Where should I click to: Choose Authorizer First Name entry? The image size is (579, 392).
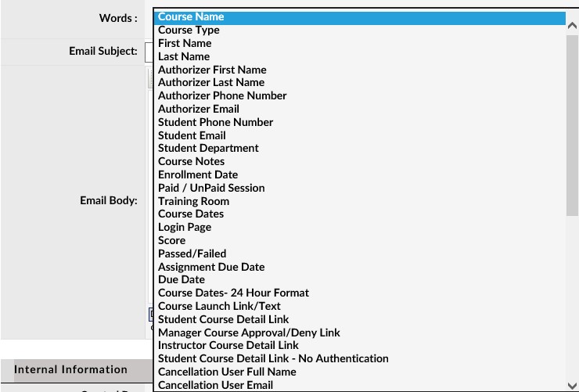[x=359, y=70]
